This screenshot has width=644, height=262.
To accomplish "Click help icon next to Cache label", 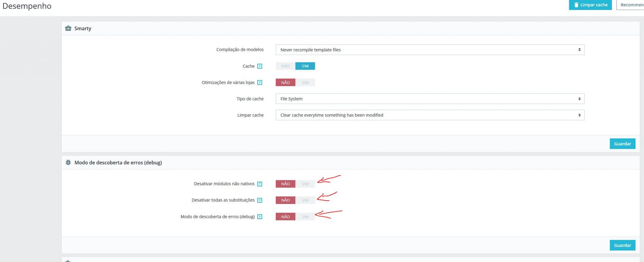I will coord(260,66).
